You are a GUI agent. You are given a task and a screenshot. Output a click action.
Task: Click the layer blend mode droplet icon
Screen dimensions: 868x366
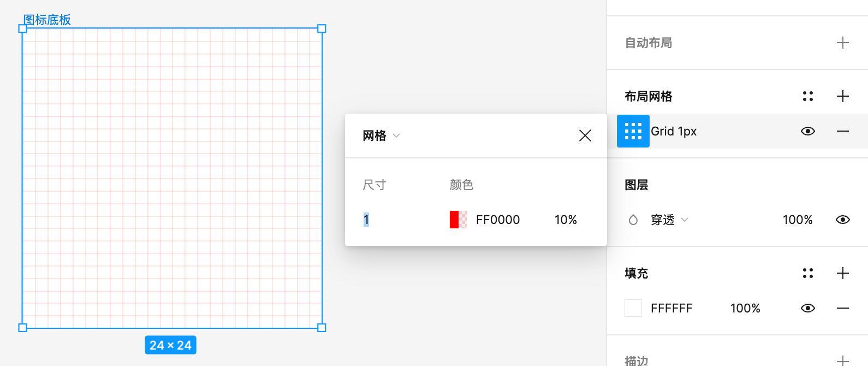633,220
